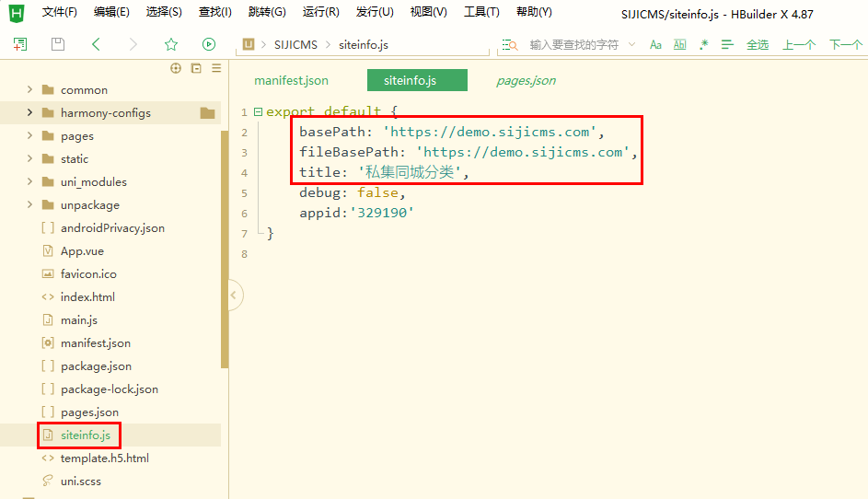This screenshot has height=499, width=868.
Task: Switch to the manifest.json tab
Action: [x=291, y=80]
